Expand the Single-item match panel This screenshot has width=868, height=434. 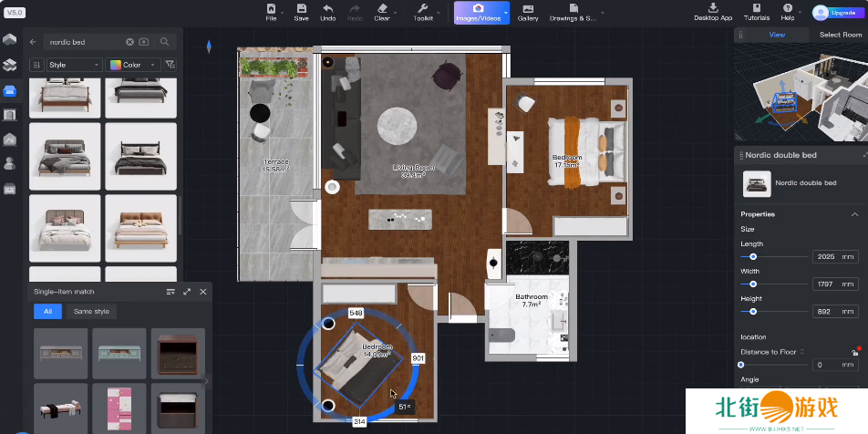coord(187,292)
